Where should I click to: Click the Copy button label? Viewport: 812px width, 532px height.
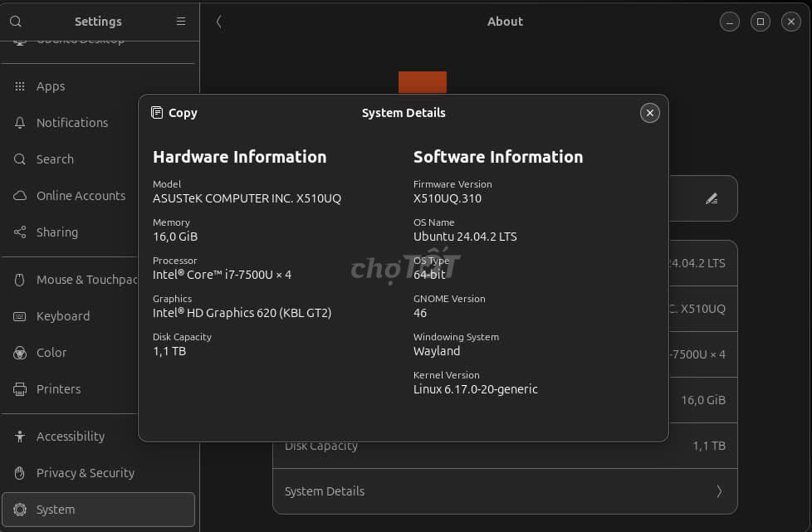[183, 113]
